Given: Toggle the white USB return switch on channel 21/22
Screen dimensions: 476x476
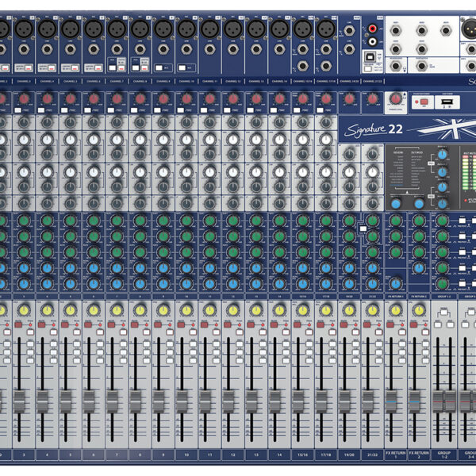Looking at the screenshot, I should coord(363,228).
